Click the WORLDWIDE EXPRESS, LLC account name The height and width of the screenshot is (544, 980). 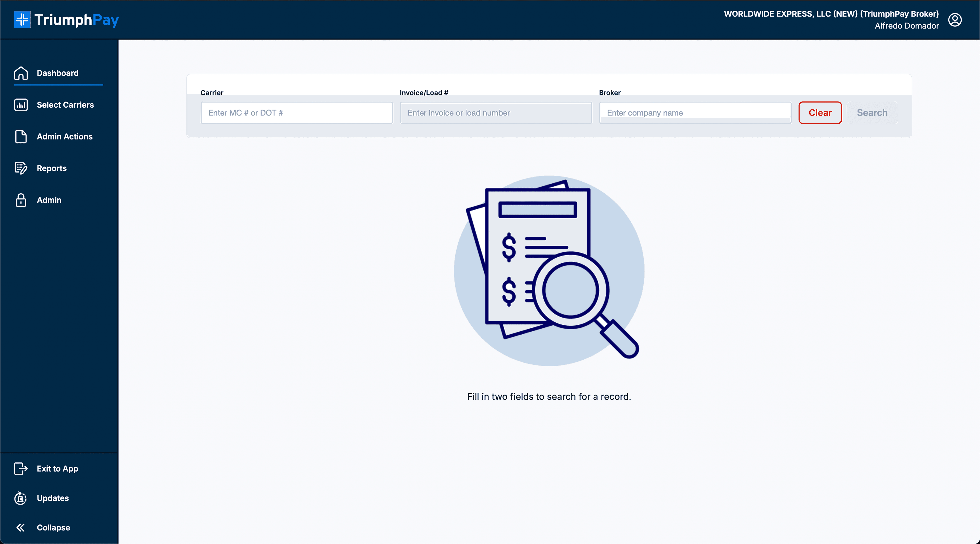pyautogui.click(x=831, y=14)
